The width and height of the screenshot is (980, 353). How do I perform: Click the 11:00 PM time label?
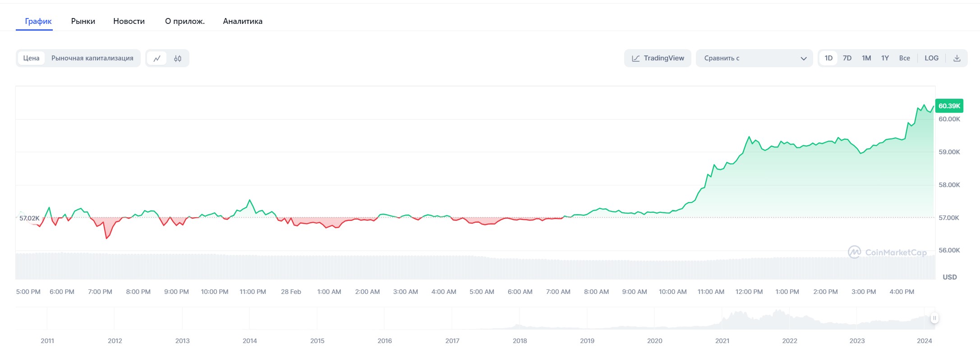(x=253, y=292)
